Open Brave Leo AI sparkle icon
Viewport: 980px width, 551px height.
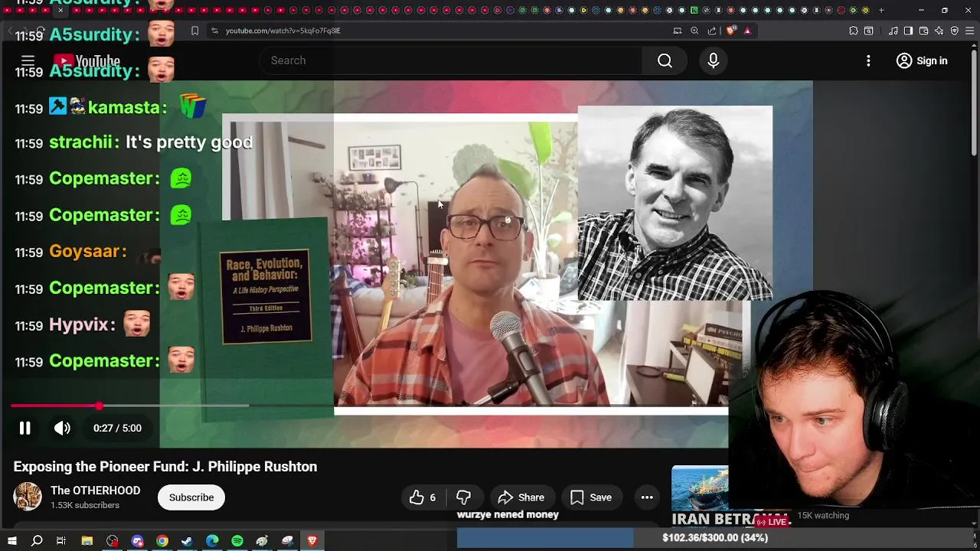coord(939,31)
